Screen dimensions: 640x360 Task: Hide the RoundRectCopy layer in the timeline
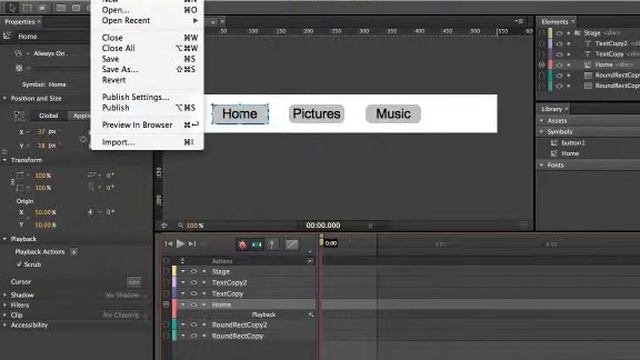(x=193, y=336)
